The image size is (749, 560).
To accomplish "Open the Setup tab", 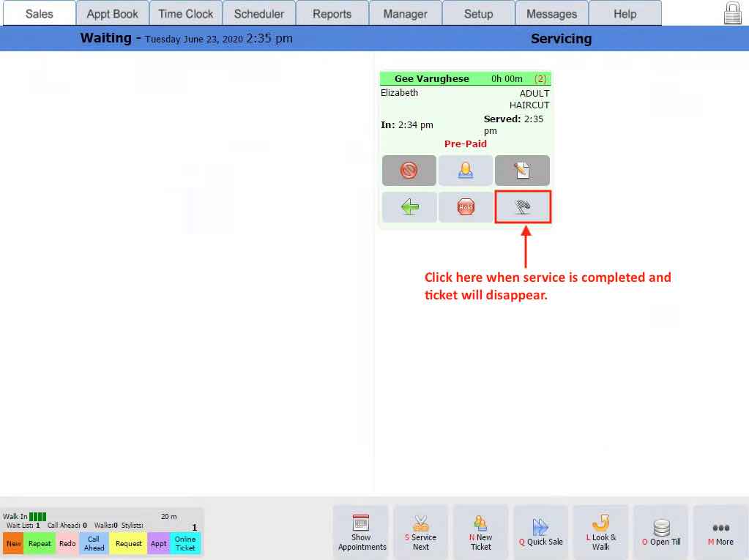I will coord(478,13).
